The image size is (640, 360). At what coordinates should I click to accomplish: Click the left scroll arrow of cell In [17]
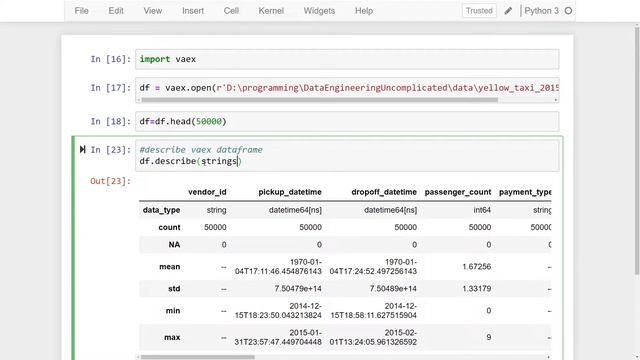point(138,100)
